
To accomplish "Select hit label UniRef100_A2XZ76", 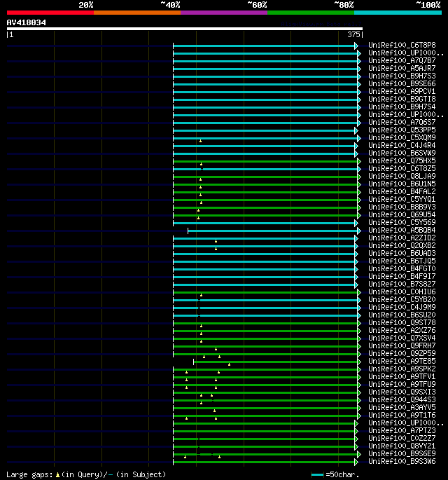I will [402, 330].
